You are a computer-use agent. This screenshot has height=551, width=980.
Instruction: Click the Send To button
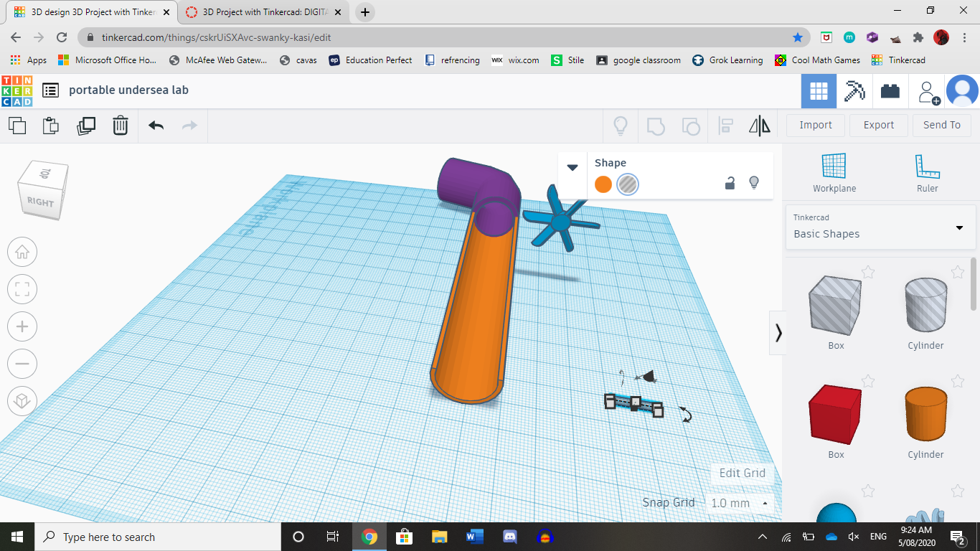point(942,125)
